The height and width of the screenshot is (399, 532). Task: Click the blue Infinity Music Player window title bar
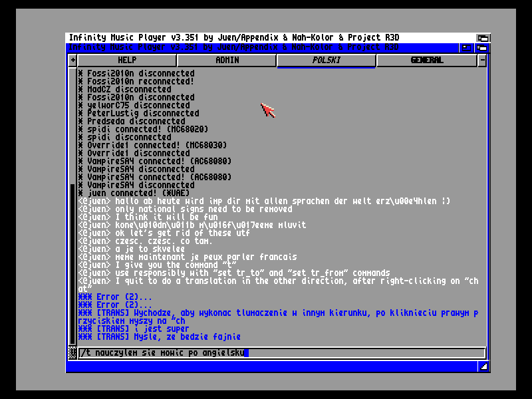tap(263, 47)
